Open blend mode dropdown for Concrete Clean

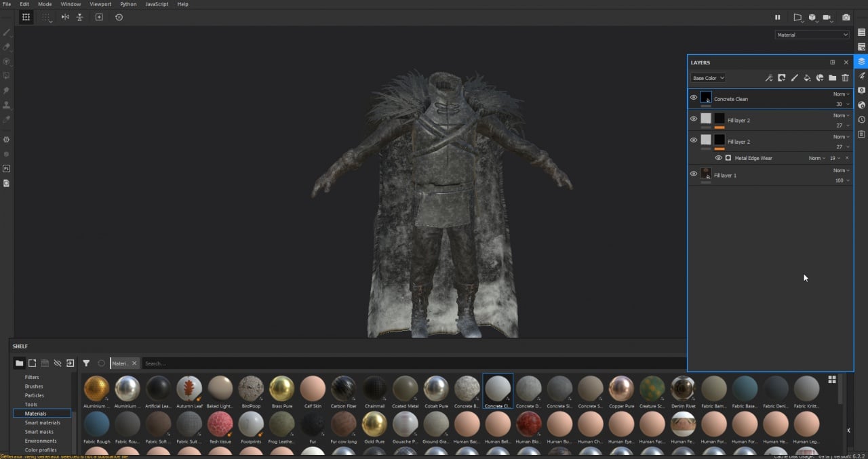point(840,94)
